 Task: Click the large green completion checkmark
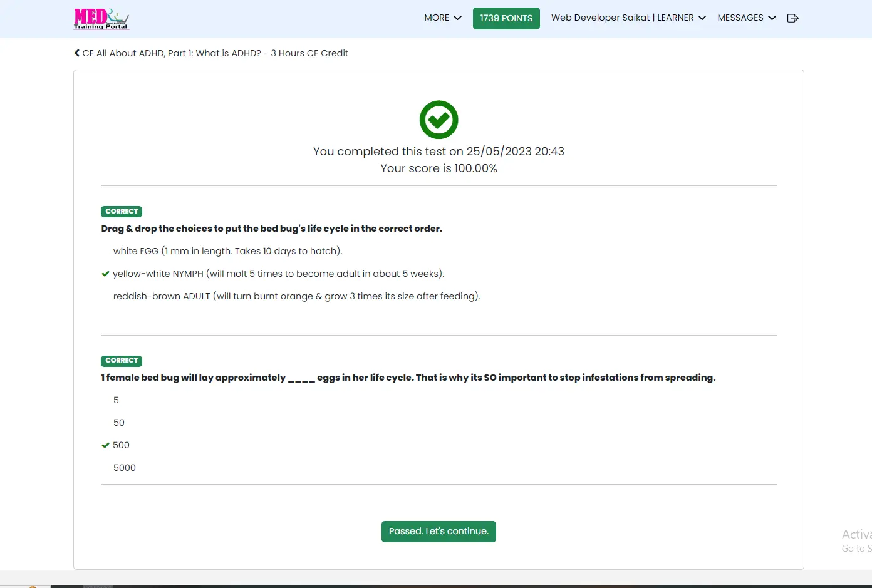point(439,120)
